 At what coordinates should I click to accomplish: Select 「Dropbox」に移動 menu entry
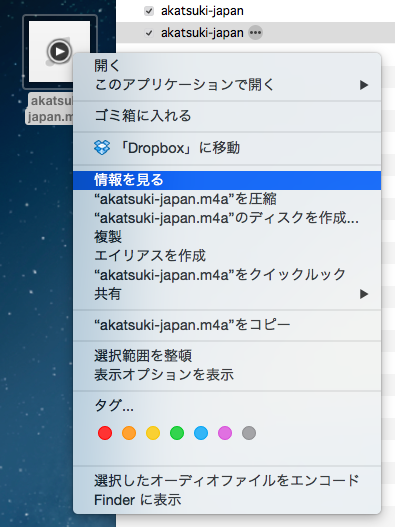point(227,148)
